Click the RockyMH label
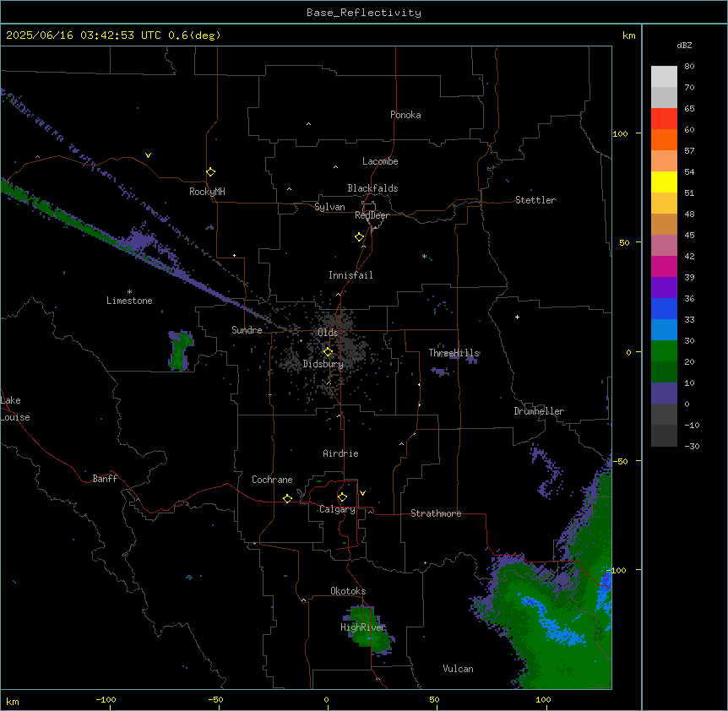The image size is (728, 711). click(x=207, y=191)
